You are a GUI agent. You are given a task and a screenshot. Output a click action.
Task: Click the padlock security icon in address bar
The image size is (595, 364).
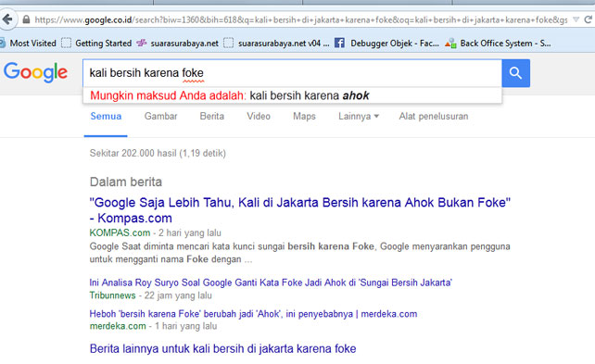(x=26, y=19)
